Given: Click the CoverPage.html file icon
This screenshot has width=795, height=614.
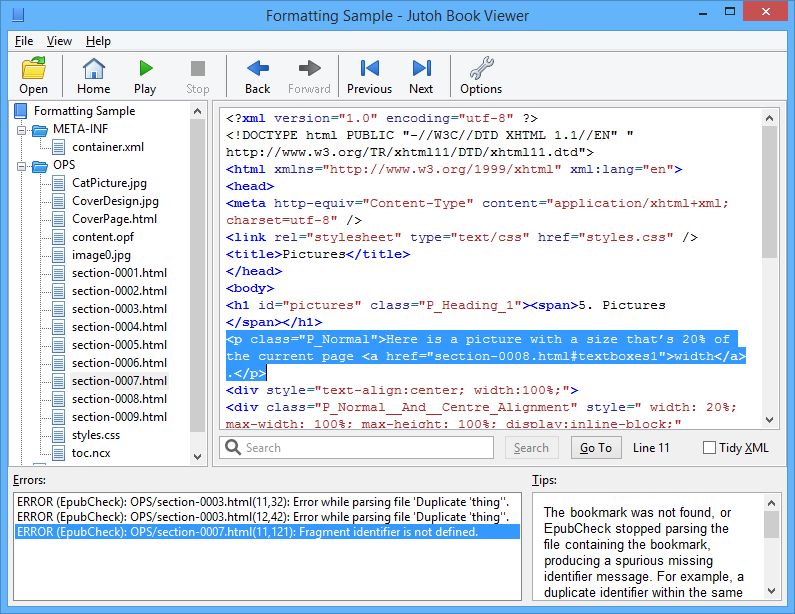Looking at the screenshot, I should coord(59,219).
